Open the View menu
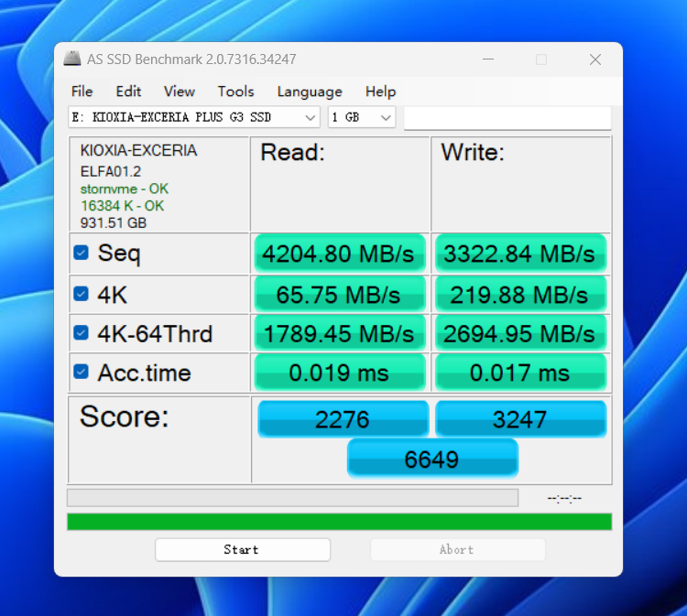Screen dimensions: 687x616 click(180, 91)
